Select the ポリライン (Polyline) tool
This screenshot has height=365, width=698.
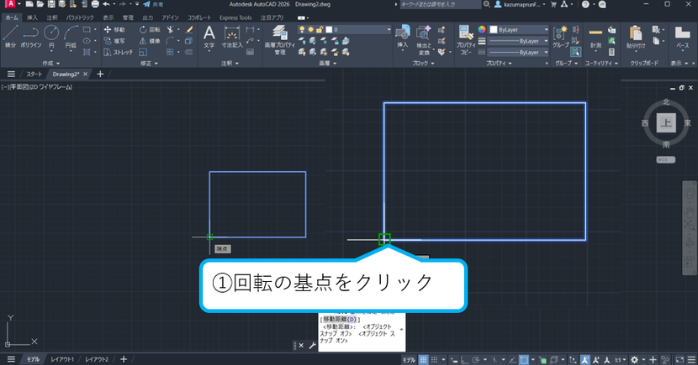[31, 36]
